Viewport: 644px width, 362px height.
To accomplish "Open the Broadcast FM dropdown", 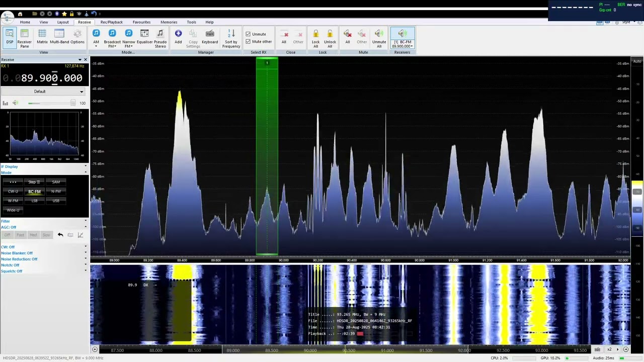I will tap(112, 38).
